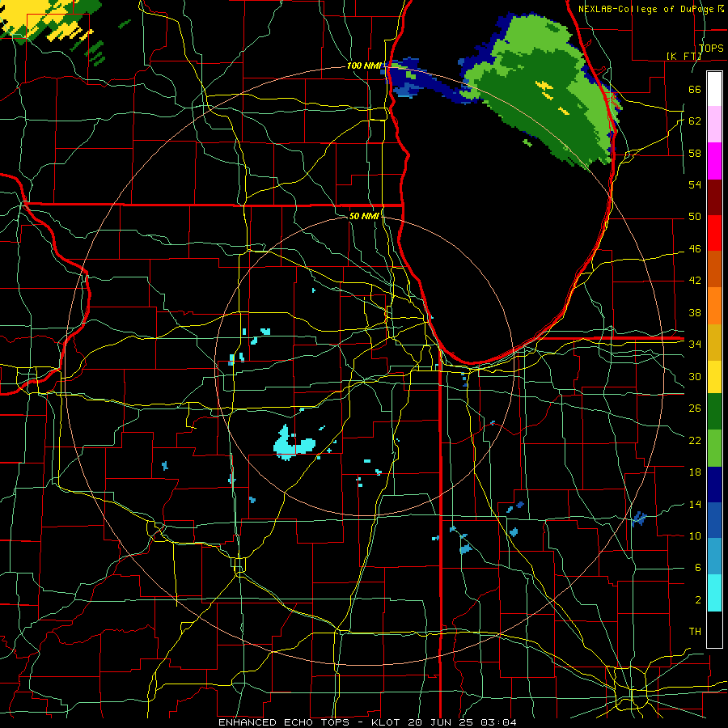Click the white swatch in the tops legend
This screenshot has height=728, width=728.
(714, 89)
